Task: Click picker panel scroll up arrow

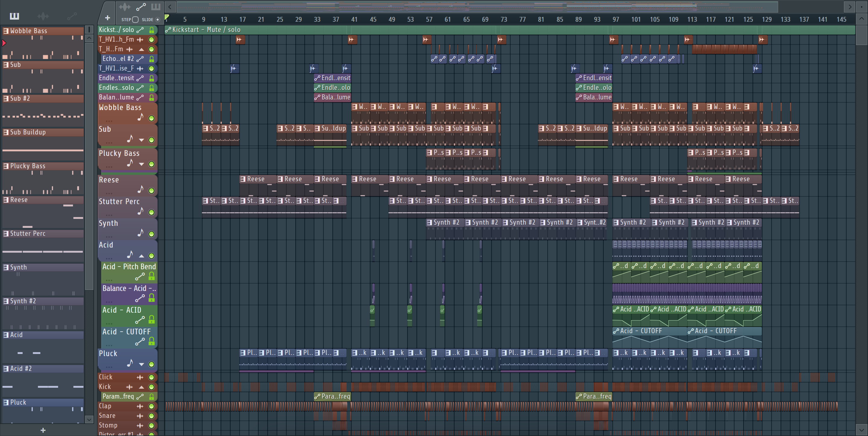Action: tap(89, 38)
